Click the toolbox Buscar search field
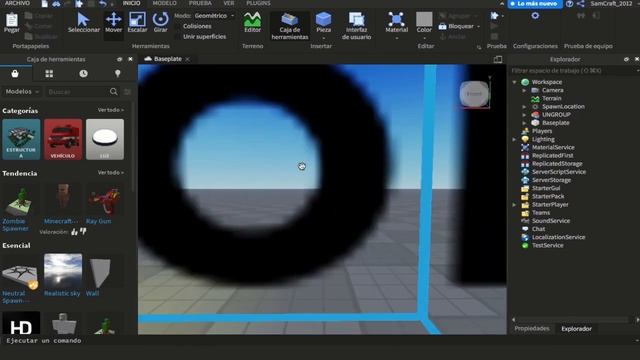This screenshot has width=640, height=360. pos(77,92)
